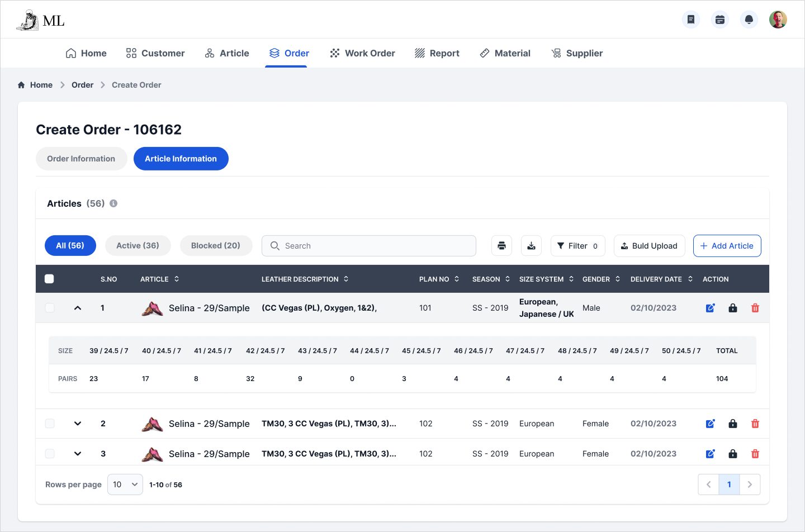Screen dimensions: 805x532
Task: Go to the Home menu
Action: click(86, 53)
